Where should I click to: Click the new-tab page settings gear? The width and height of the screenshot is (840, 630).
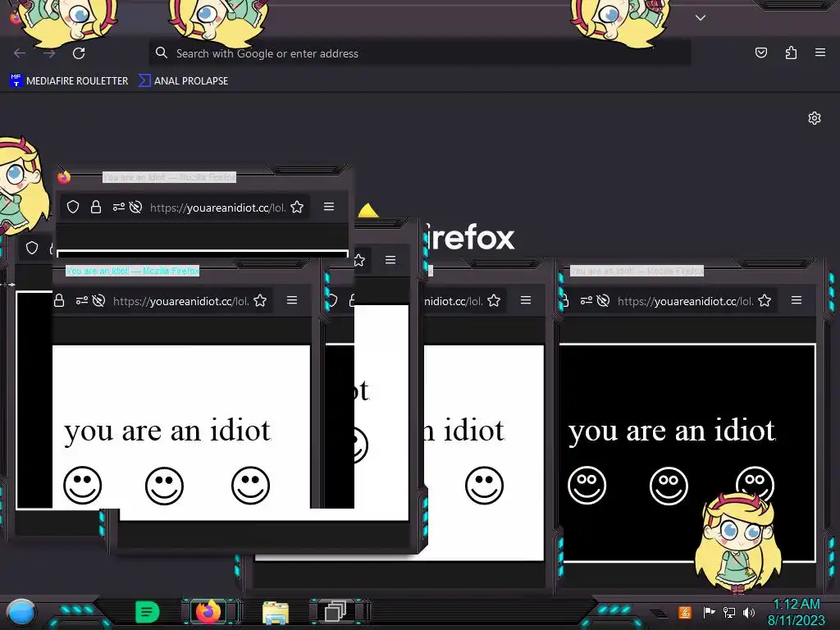tap(815, 118)
